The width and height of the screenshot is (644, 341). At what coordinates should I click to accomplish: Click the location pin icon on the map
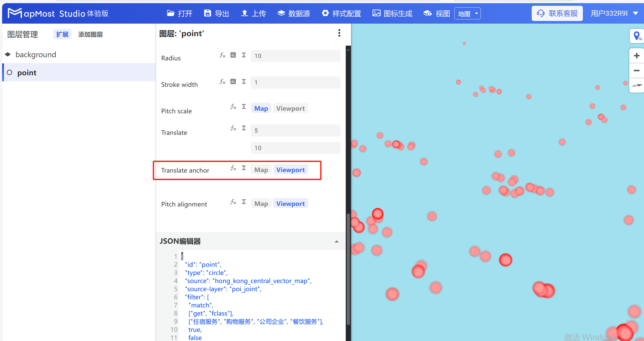click(637, 36)
